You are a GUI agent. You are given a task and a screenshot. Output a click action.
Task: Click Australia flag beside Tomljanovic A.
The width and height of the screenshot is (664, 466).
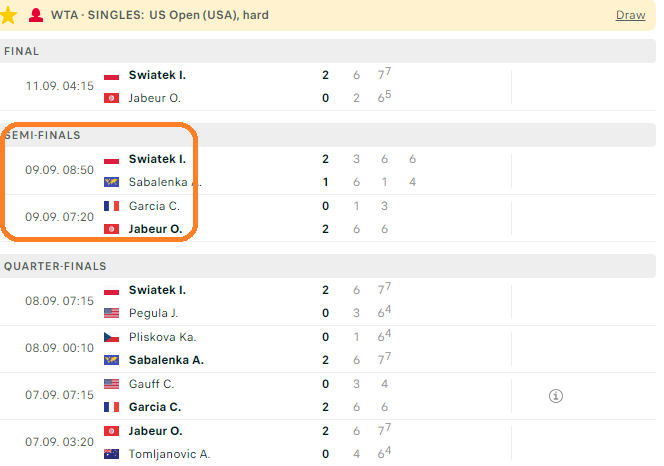pyautogui.click(x=111, y=455)
